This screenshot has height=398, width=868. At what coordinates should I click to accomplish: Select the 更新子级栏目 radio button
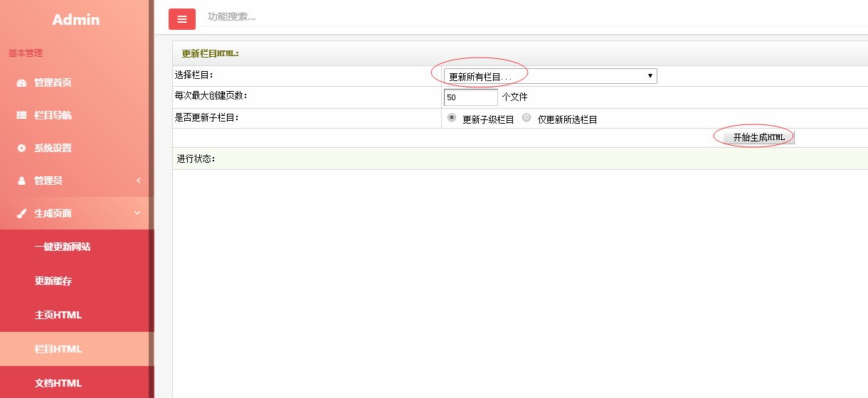pos(452,118)
